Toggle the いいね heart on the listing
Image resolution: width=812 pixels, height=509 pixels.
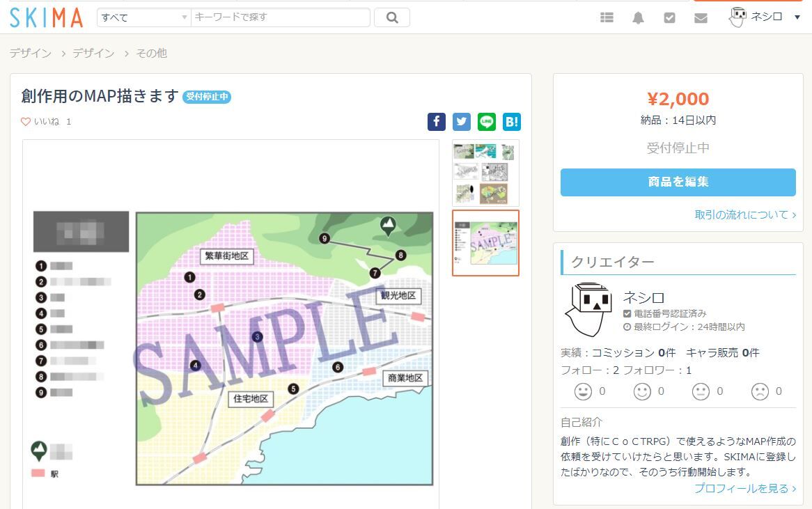(25, 121)
